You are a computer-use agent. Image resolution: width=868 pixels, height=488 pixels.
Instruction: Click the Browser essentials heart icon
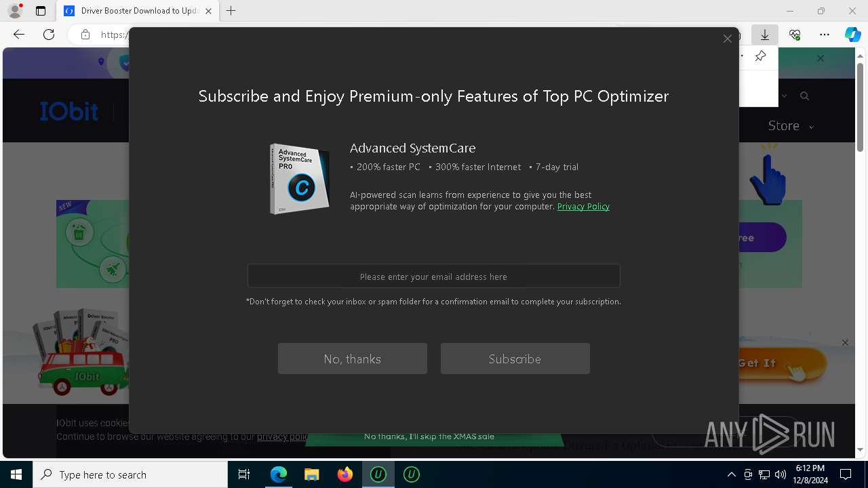coord(795,35)
